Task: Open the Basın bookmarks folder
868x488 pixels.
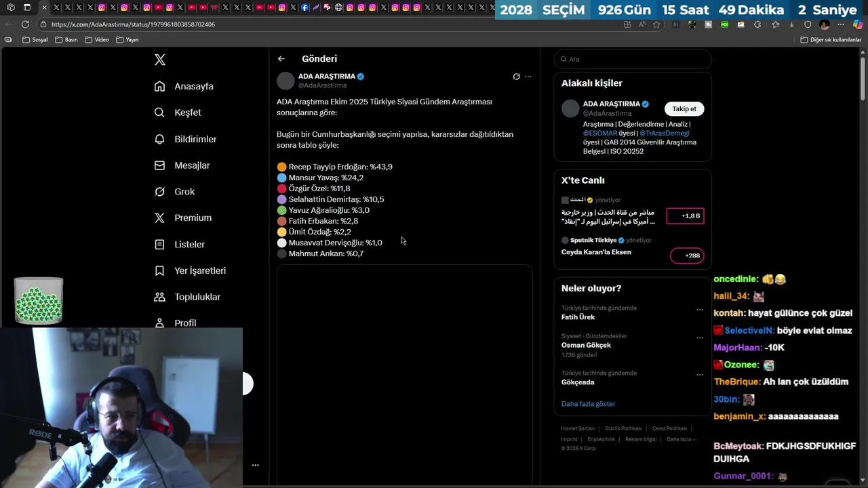Action: pos(66,40)
